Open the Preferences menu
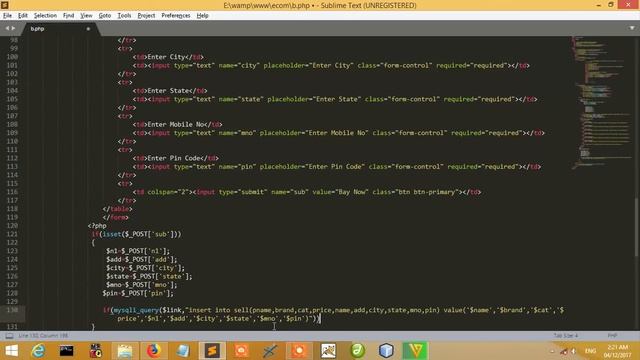The image size is (640, 360). [x=176, y=16]
